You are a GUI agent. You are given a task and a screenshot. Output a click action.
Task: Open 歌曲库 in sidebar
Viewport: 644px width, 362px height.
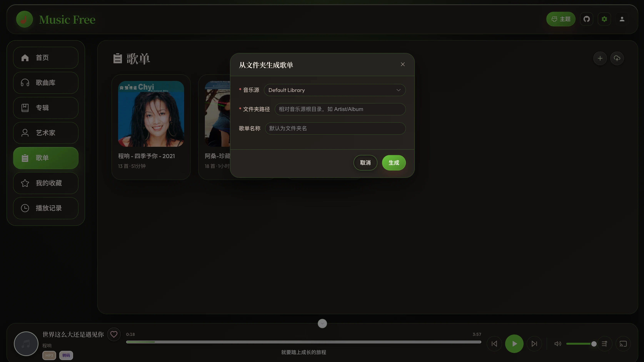pyautogui.click(x=46, y=83)
